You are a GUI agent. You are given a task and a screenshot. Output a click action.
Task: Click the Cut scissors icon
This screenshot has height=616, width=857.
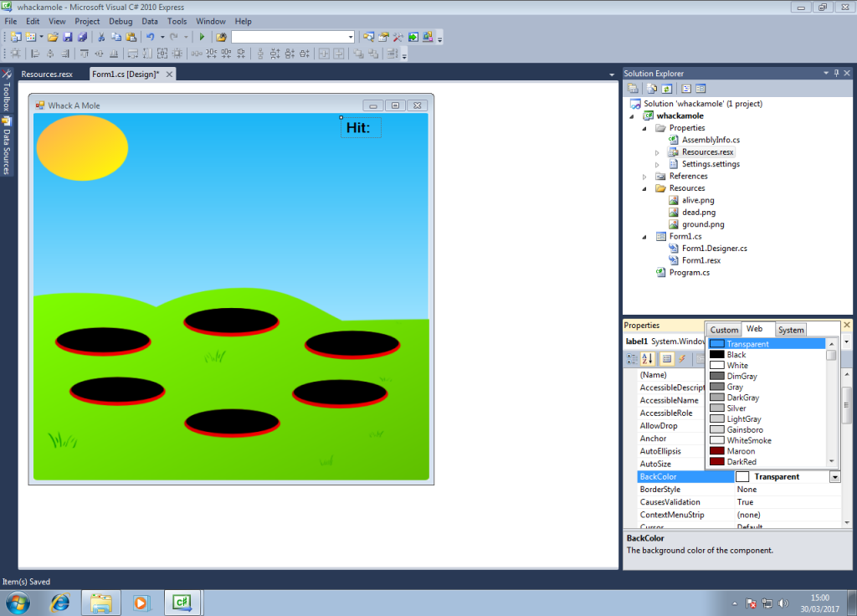pyautogui.click(x=101, y=37)
